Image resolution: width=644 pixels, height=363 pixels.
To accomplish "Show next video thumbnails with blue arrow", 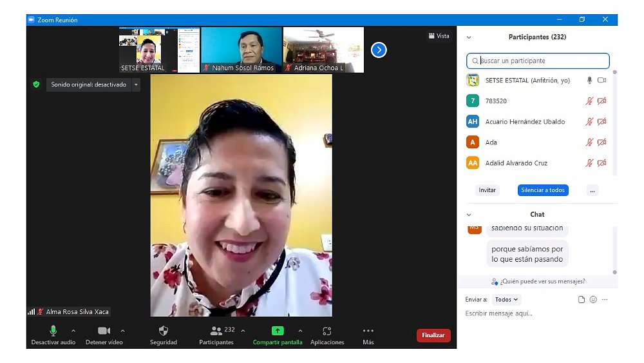I will coord(379,50).
